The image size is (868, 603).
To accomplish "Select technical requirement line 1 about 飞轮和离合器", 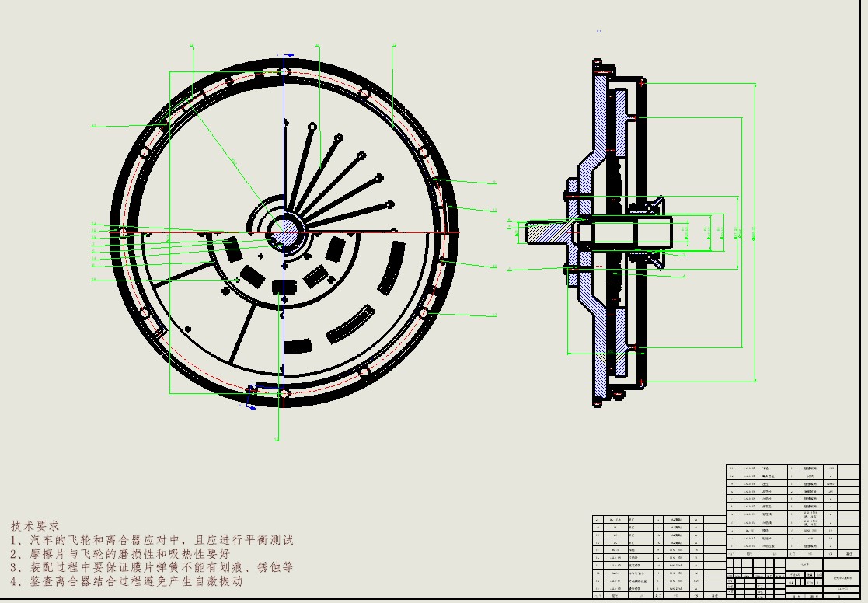I will [152, 540].
